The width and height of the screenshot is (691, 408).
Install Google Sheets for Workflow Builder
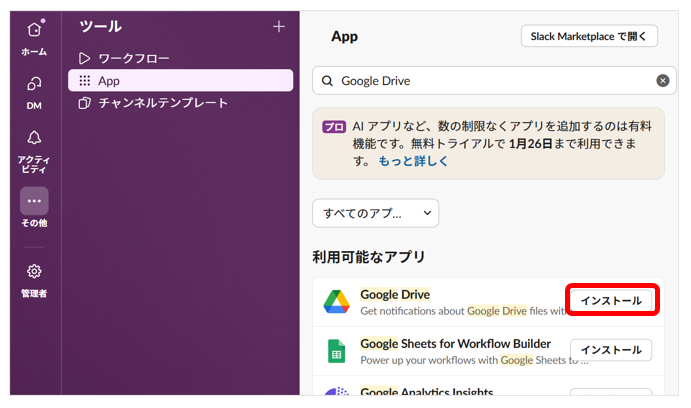click(x=611, y=350)
